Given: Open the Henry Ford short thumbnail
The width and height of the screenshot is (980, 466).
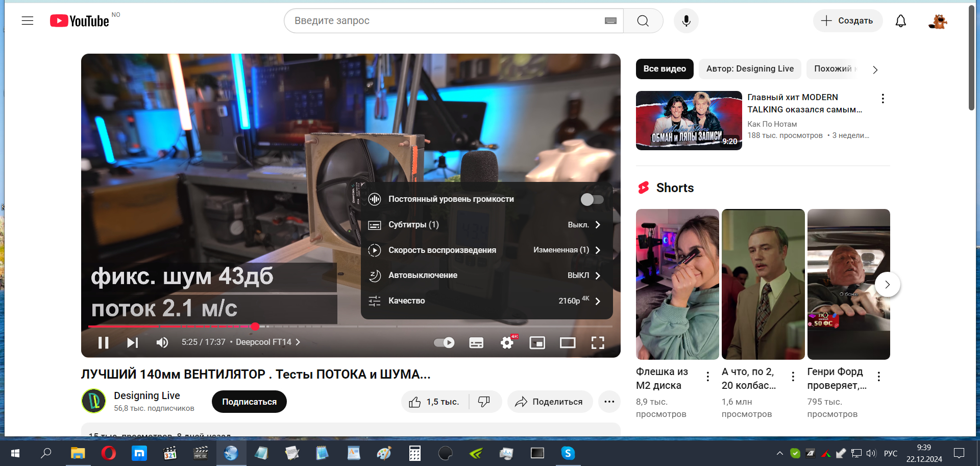Looking at the screenshot, I should 848,284.
